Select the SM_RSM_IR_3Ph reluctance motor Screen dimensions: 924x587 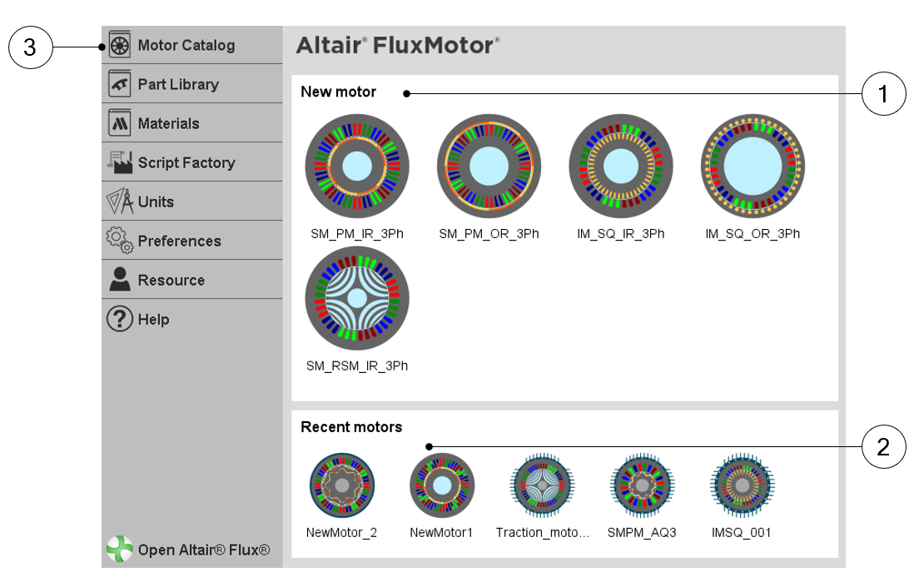pos(356,298)
